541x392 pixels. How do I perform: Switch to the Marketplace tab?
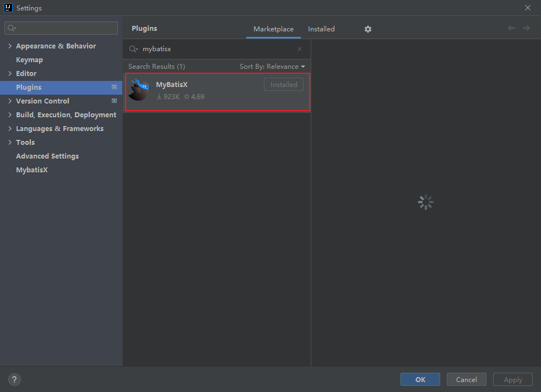pyautogui.click(x=273, y=29)
